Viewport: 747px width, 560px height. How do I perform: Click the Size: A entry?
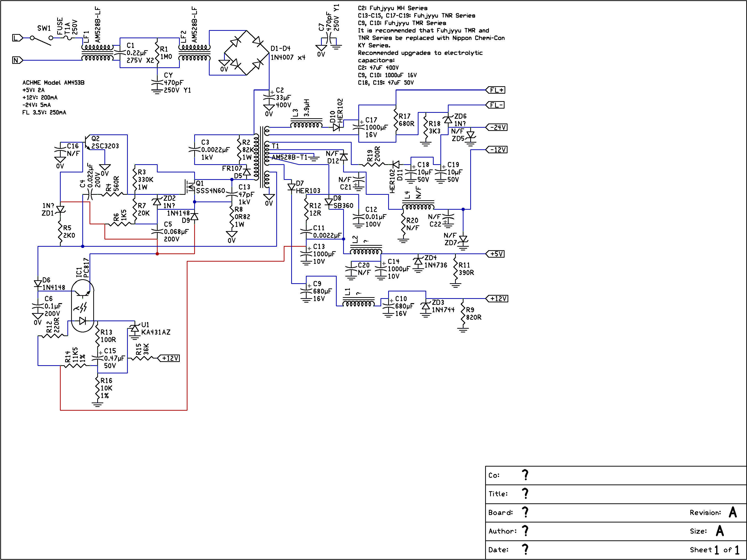(x=707, y=531)
